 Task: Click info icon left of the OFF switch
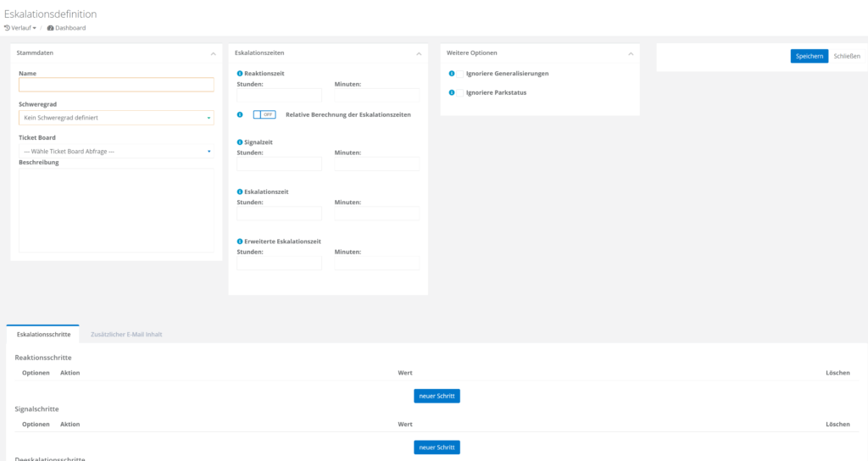240,114
